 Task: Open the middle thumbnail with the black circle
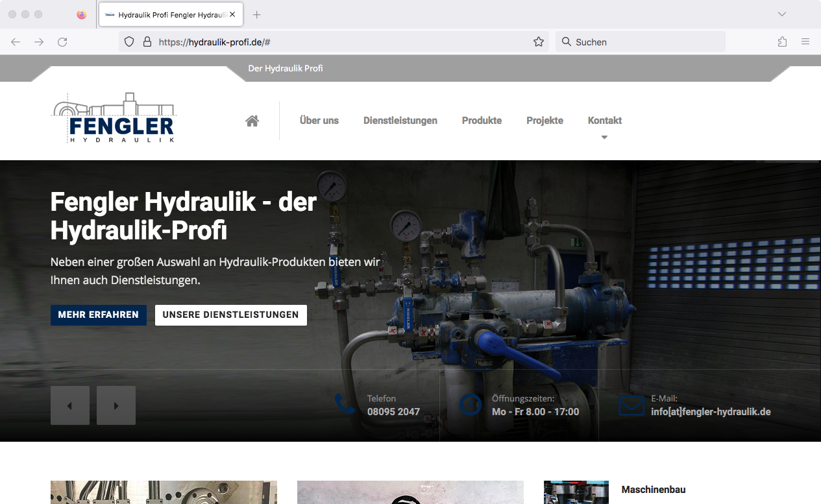click(410, 492)
